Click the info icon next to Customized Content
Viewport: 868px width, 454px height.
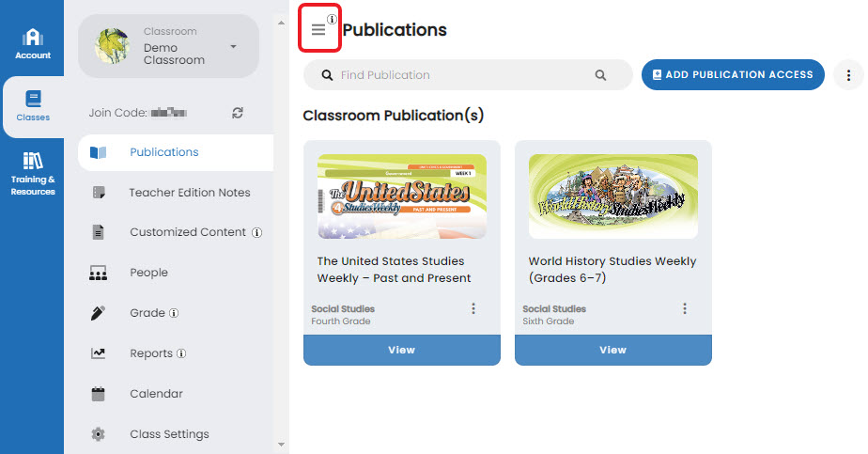257,233
